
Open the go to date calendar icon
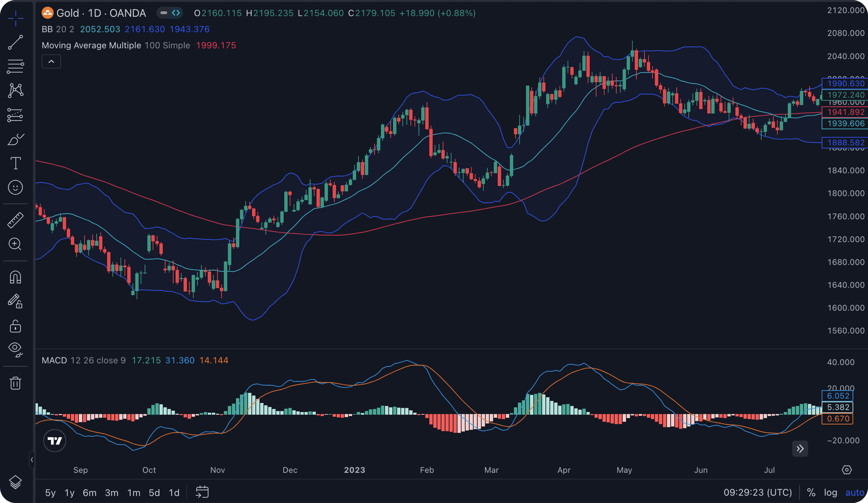202,492
